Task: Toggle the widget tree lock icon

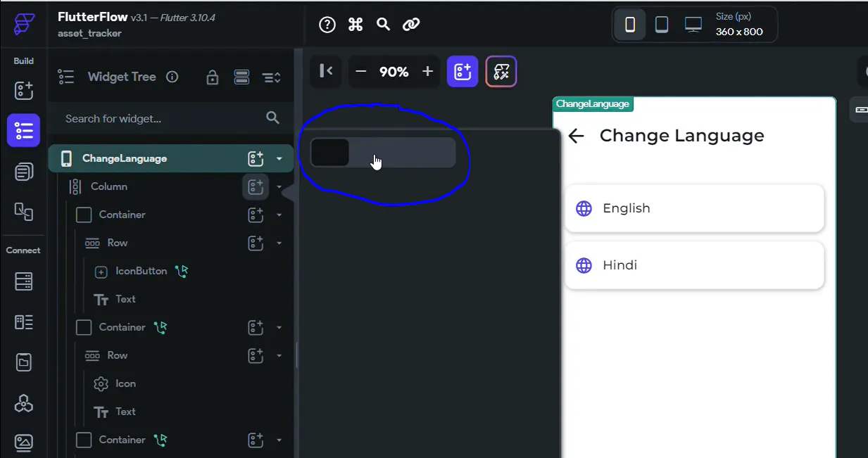Action: [x=212, y=77]
